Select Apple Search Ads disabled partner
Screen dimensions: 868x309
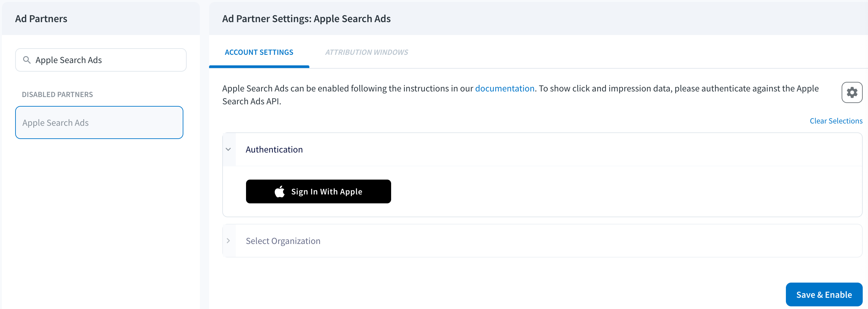pyautogui.click(x=99, y=122)
